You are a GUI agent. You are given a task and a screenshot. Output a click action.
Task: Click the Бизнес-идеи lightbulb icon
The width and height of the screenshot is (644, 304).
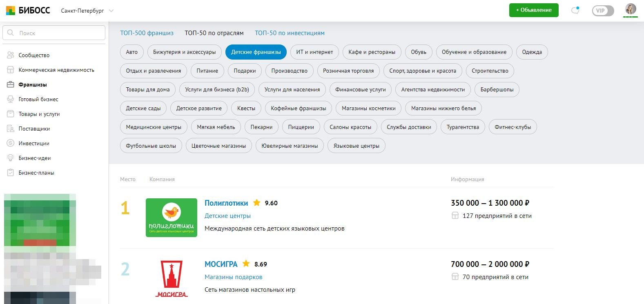11,158
